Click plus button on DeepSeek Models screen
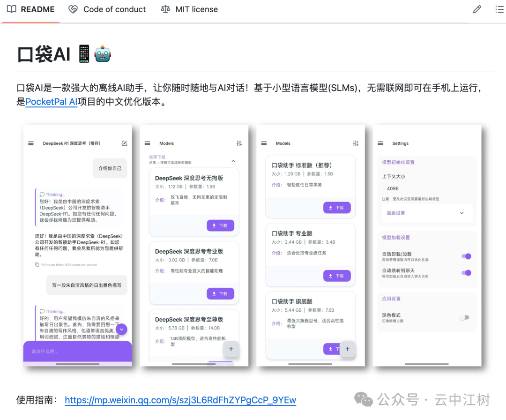 [x=231, y=349]
